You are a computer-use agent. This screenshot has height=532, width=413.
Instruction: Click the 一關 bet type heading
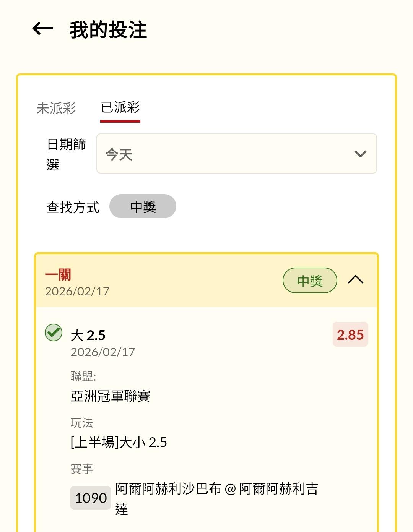[58, 275]
